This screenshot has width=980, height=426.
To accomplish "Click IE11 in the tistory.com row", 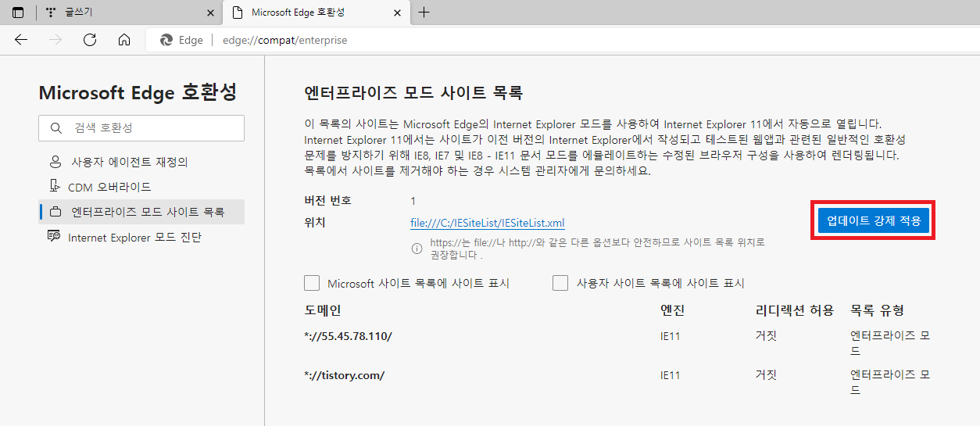I will (671, 375).
